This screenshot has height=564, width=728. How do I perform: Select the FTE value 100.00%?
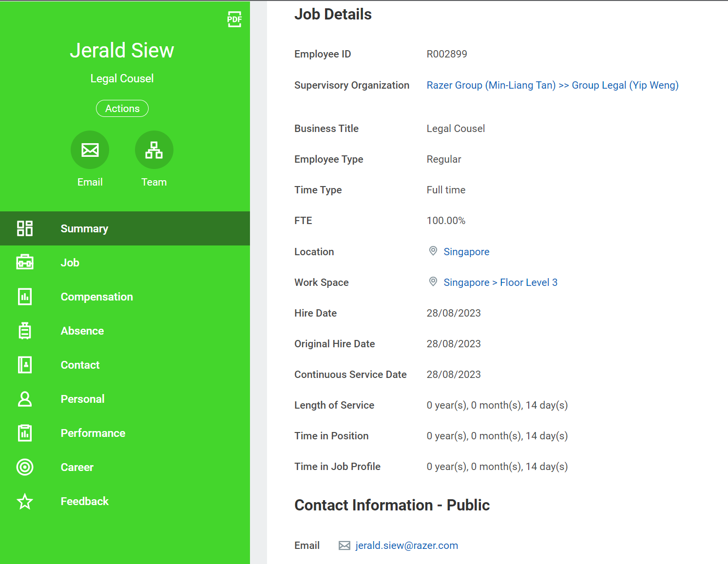(x=446, y=221)
